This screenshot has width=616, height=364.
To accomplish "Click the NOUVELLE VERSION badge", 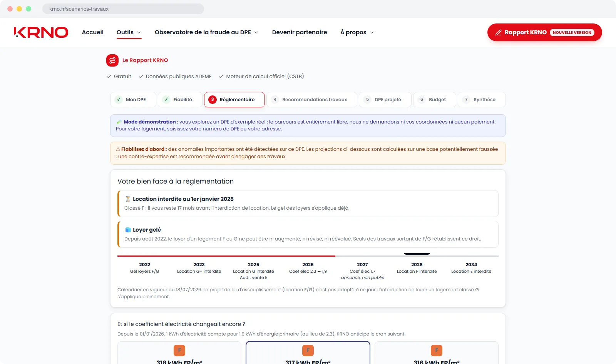I will coord(572,33).
